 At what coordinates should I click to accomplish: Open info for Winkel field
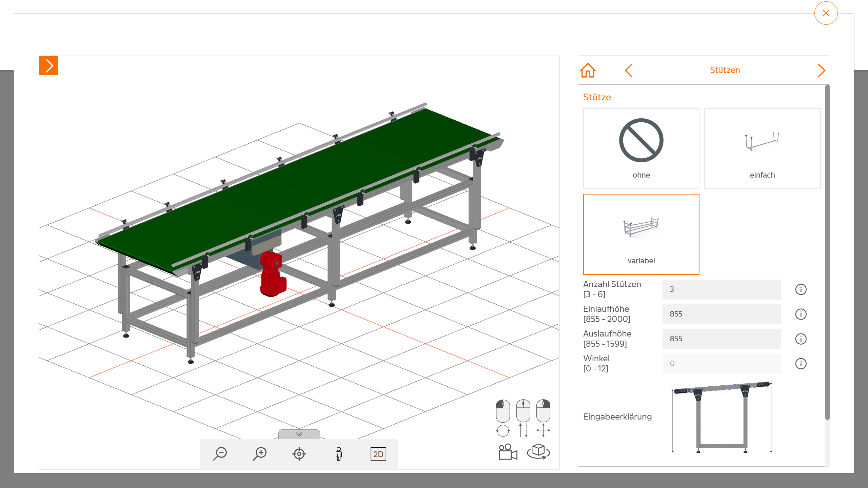[801, 364]
